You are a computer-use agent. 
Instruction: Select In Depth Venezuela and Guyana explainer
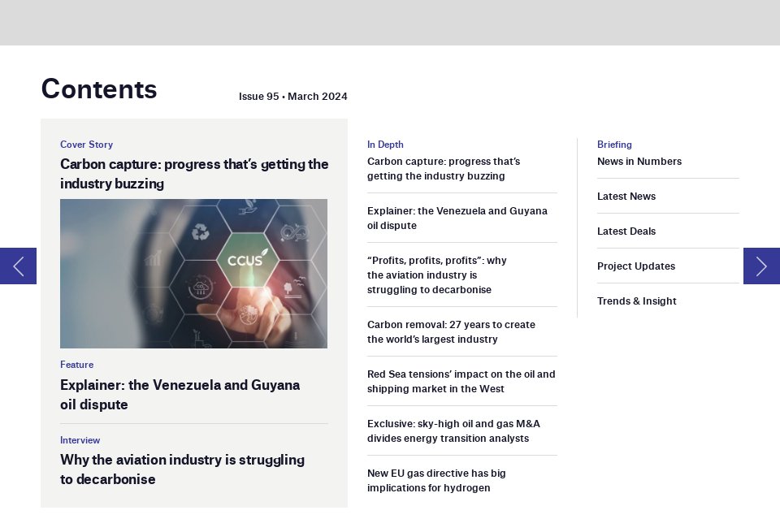tap(457, 218)
